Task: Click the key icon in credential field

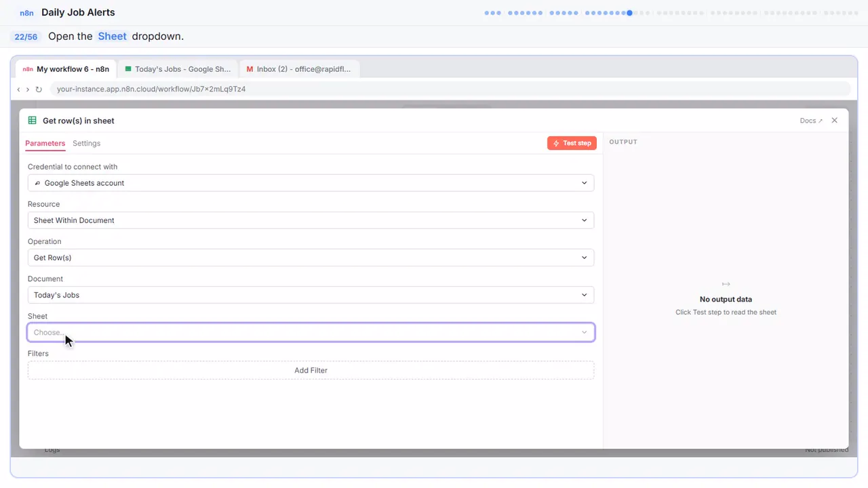Action: 37,183
